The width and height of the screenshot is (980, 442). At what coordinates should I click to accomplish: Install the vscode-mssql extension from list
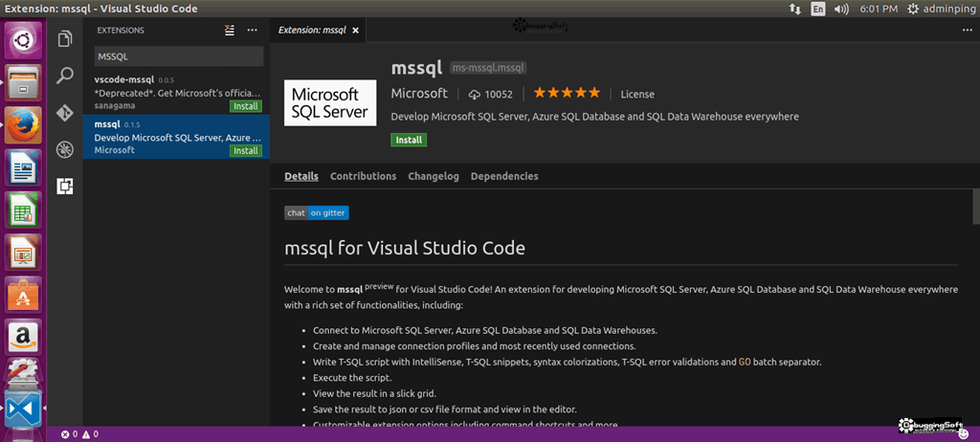click(246, 106)
